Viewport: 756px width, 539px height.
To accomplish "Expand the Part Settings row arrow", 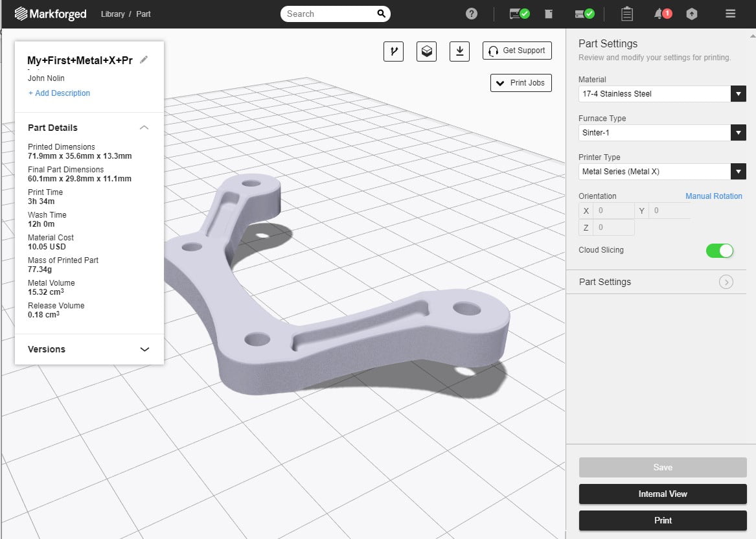I will [x=726, y=282].
